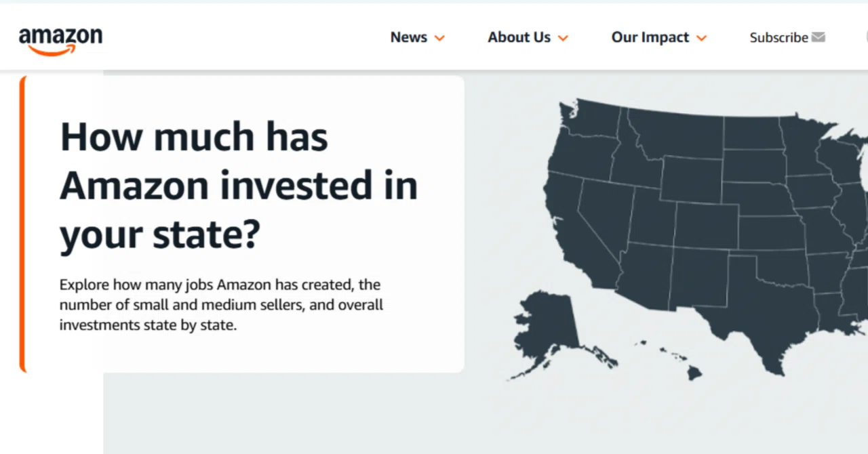Open the Amazon logo home link

pos(60,41)
